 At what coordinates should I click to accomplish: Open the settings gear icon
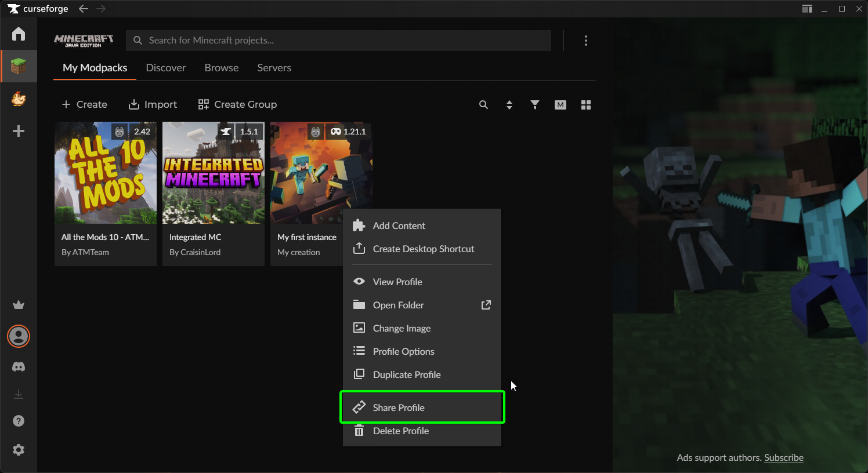tap(19, 450)
